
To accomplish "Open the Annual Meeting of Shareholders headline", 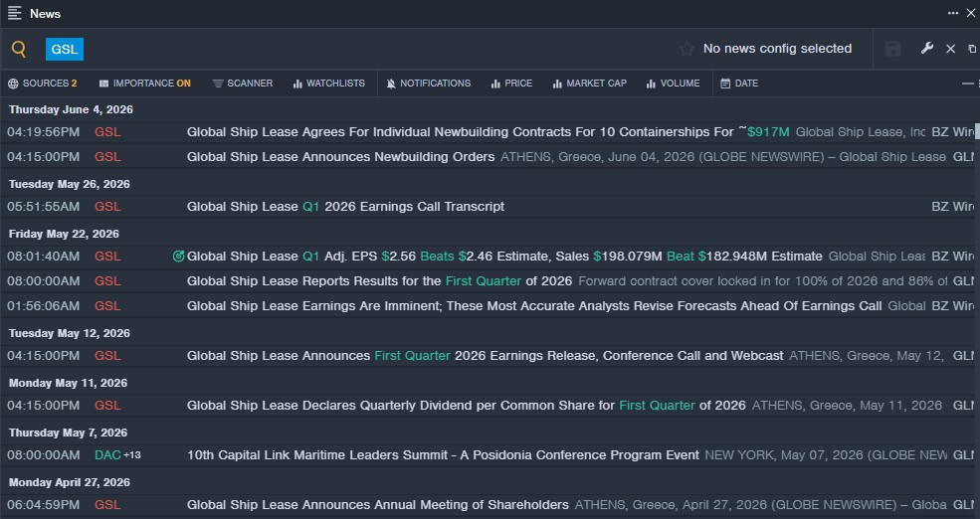I will tap(377, 505).
